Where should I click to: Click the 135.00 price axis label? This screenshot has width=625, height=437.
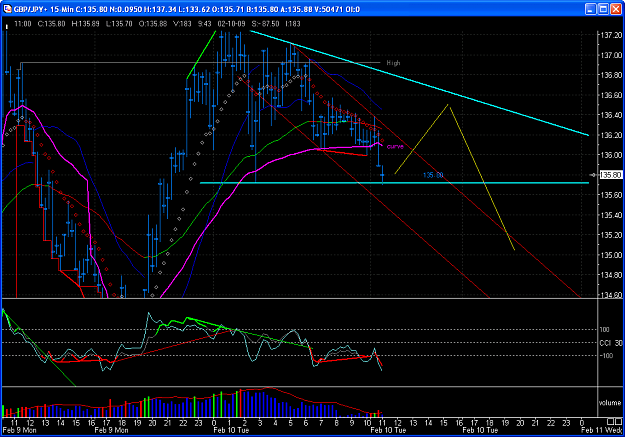point(611,255)
